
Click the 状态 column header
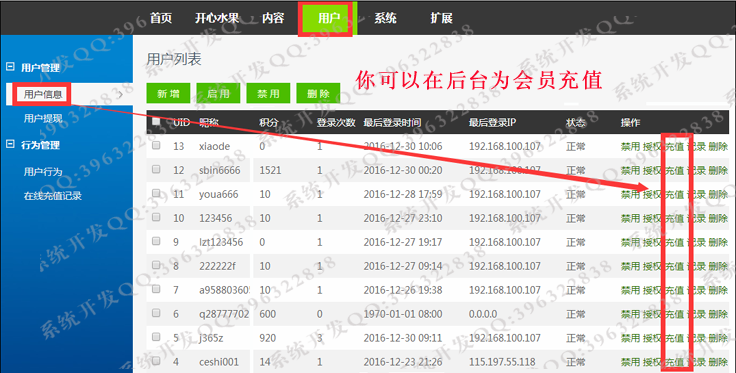[x=575, y=122]
